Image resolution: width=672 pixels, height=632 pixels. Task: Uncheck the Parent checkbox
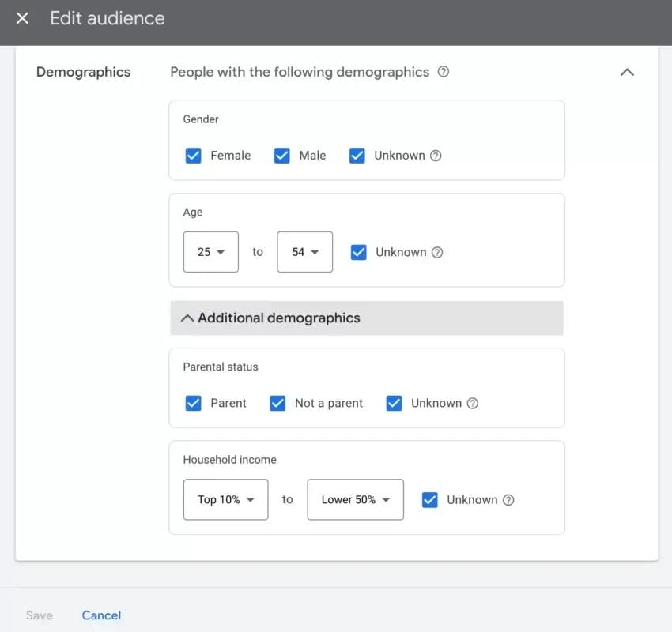pos(194,403)
